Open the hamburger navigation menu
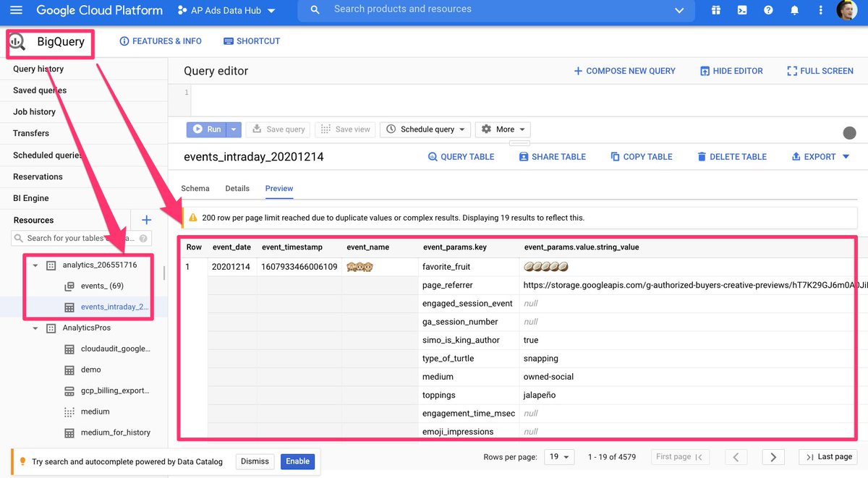The image size is (868, 478). tap(16, 10)
